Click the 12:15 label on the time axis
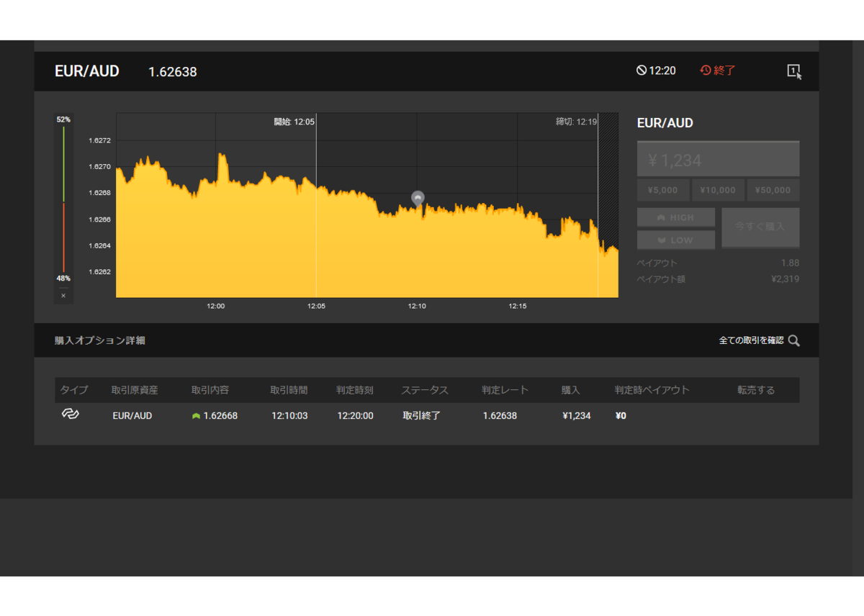 click(x=518, y=306)
